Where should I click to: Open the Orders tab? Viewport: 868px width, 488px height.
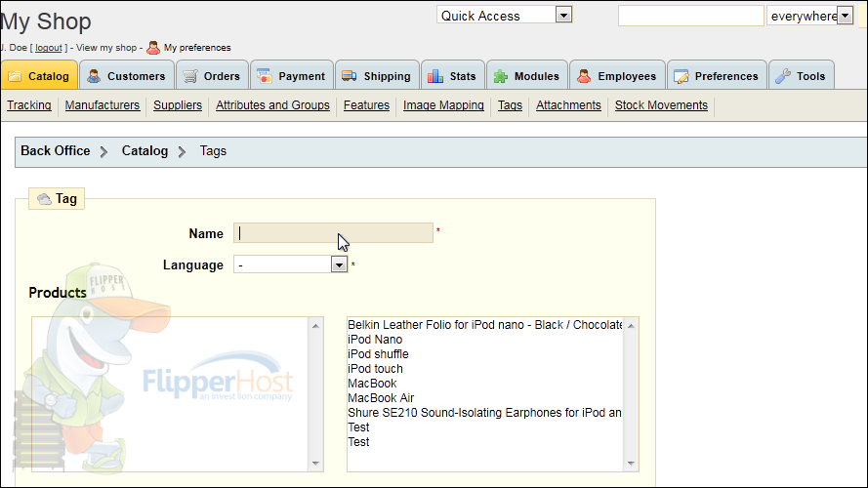click(213, 76)
